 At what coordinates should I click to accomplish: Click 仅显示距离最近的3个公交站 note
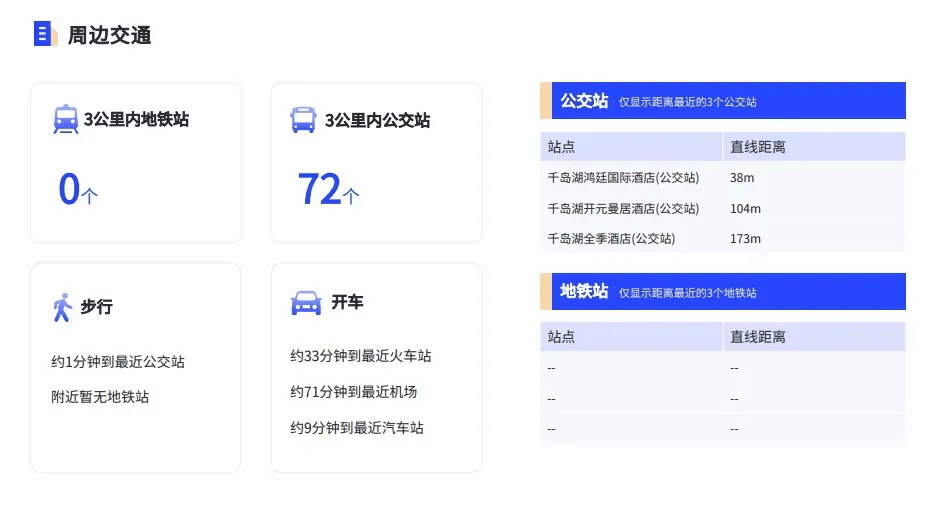(688, 102)
